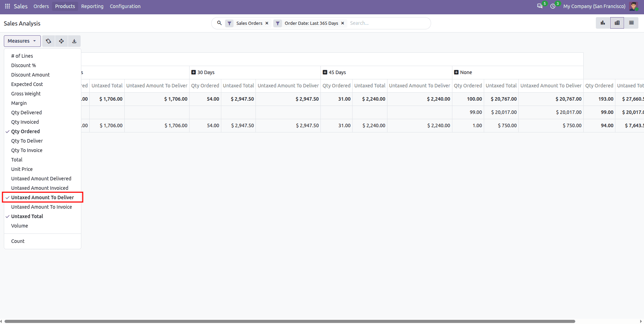Toggle Qty Ordered measure off
This screenshot has height=324, width=644.
43,131
